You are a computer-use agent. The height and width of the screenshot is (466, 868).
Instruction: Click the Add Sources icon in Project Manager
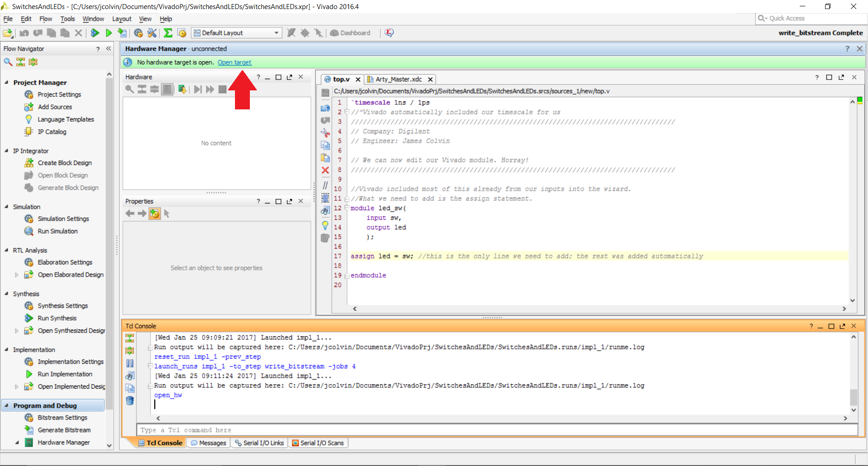coord(29,107)
